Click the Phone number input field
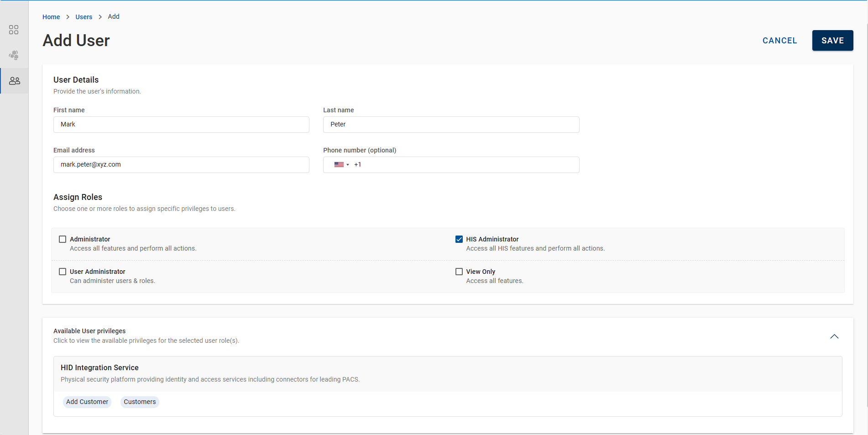This screenshot has width=868, height=435. coord(465,165)
